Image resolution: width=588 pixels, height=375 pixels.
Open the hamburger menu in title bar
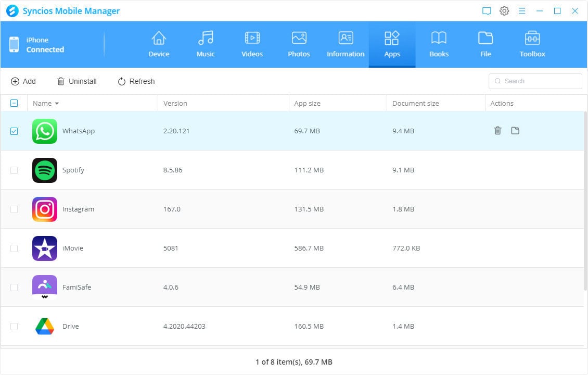[x=521, y=11]
